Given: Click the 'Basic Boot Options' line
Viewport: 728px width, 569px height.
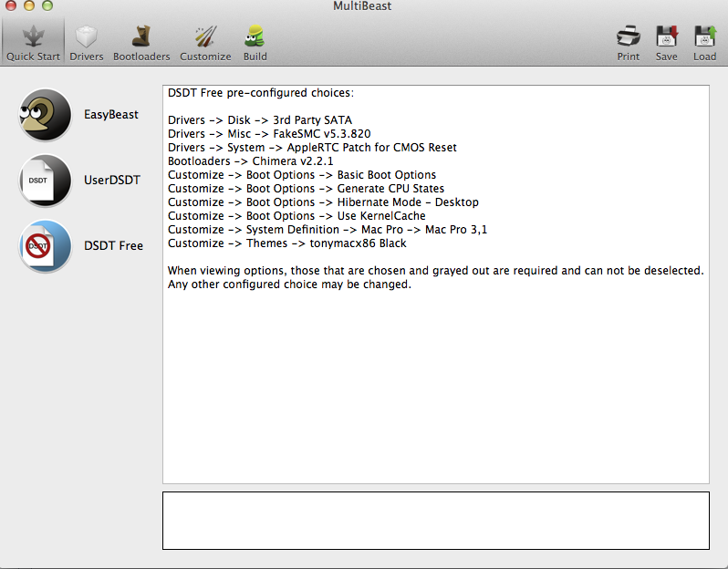Looking at the screenshot, I should [302, 175].
